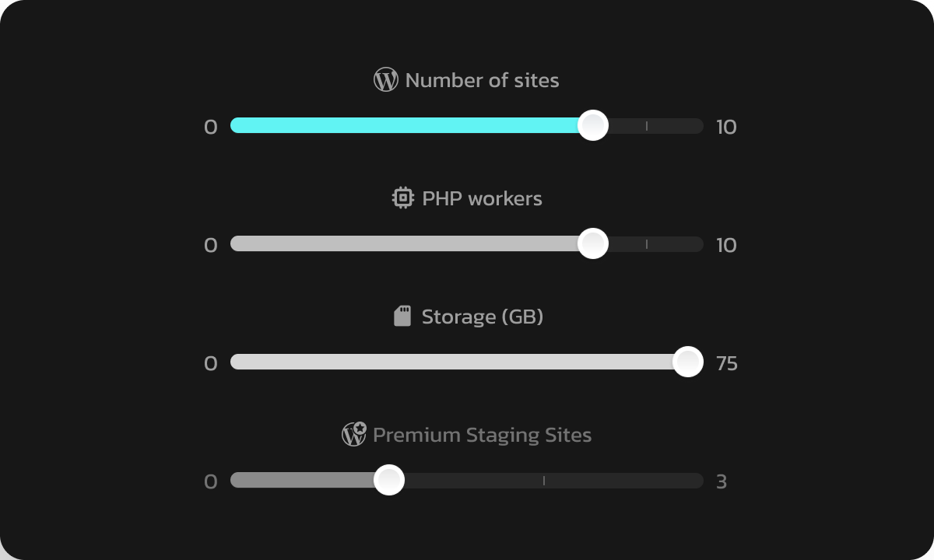Click the Number of sites label
This screenshot has width=934, height=560.
click(482, 80)
